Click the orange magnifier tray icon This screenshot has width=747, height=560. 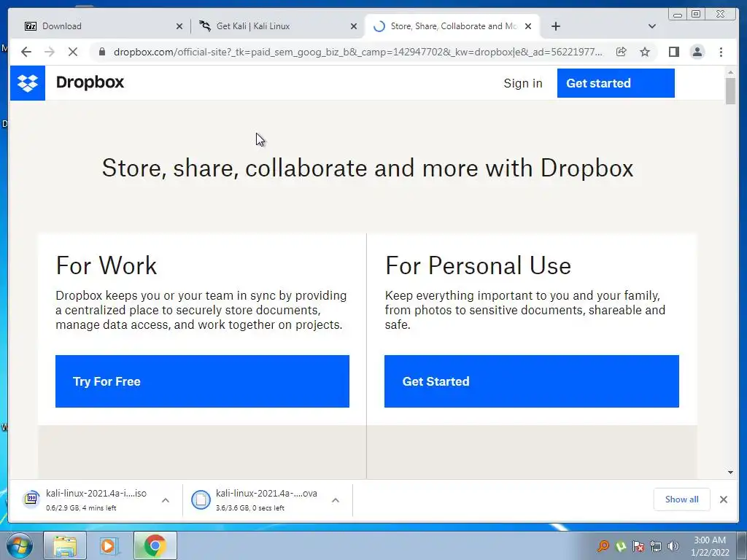coord(603,546)
